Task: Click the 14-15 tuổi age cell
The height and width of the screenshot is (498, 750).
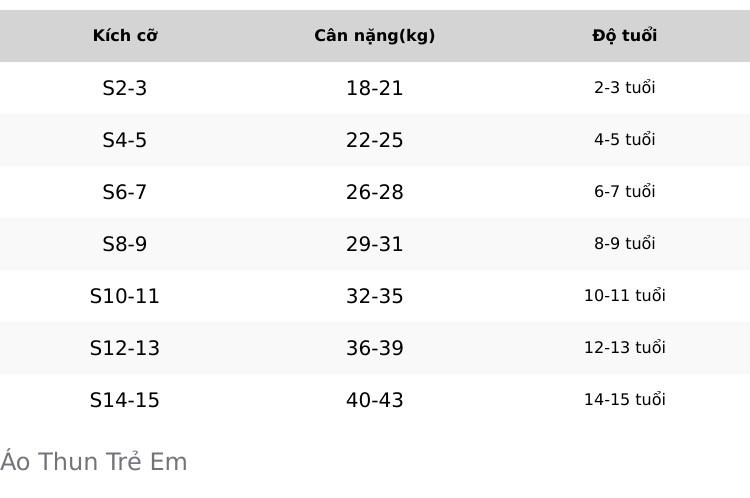Action: pos(625,400)
